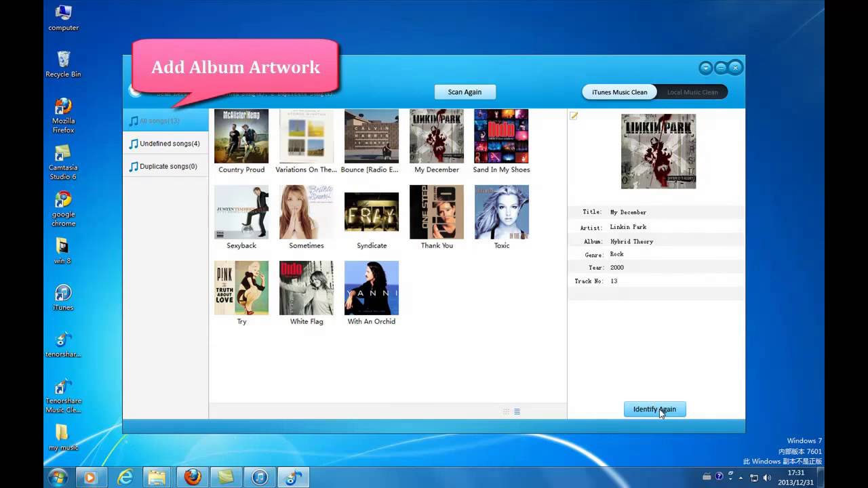
Task: Select the Sand In My Shoes cover
Action: (501, 136)
